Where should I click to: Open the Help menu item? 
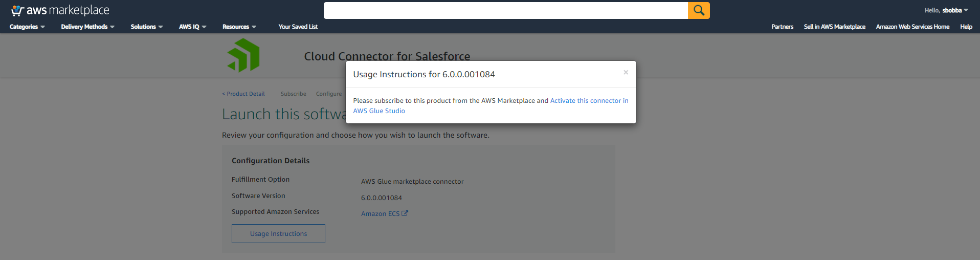coord(966,27)
